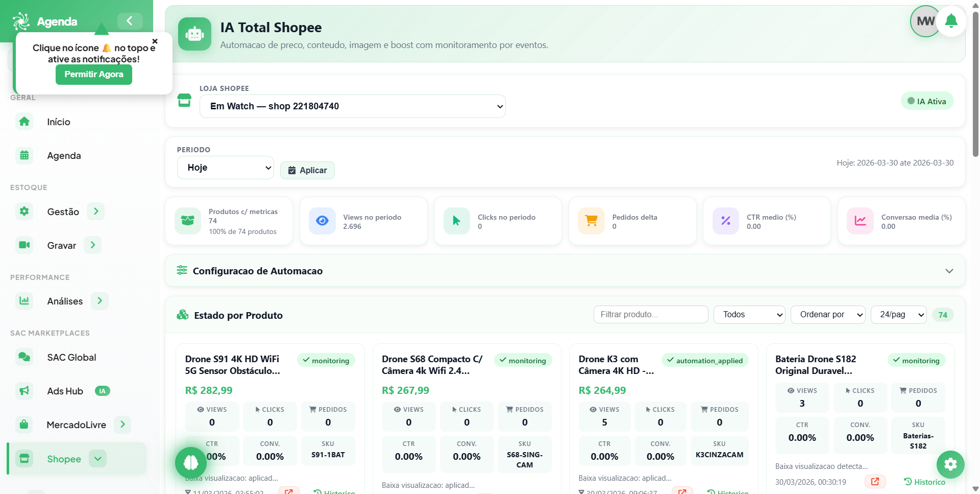Expand the MercadoLivre submenu arrow
Viewport: 980px width, 494px height.
(122, 425)
